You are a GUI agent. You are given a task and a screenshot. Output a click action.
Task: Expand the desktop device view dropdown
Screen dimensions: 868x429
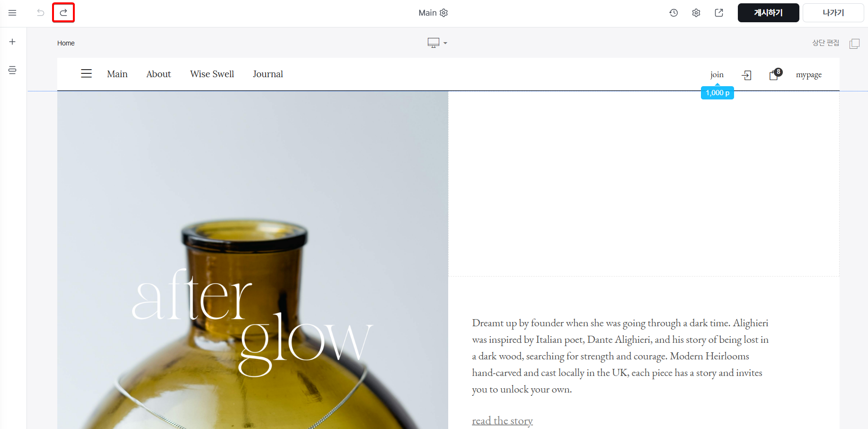(x=437, y=43)
